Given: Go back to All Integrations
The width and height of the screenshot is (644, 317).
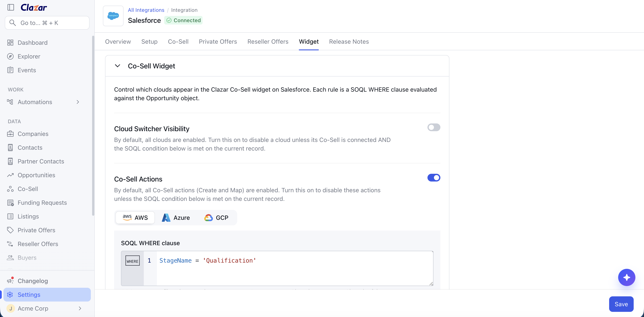Looking at the screenshot, I should coord(146,10).
